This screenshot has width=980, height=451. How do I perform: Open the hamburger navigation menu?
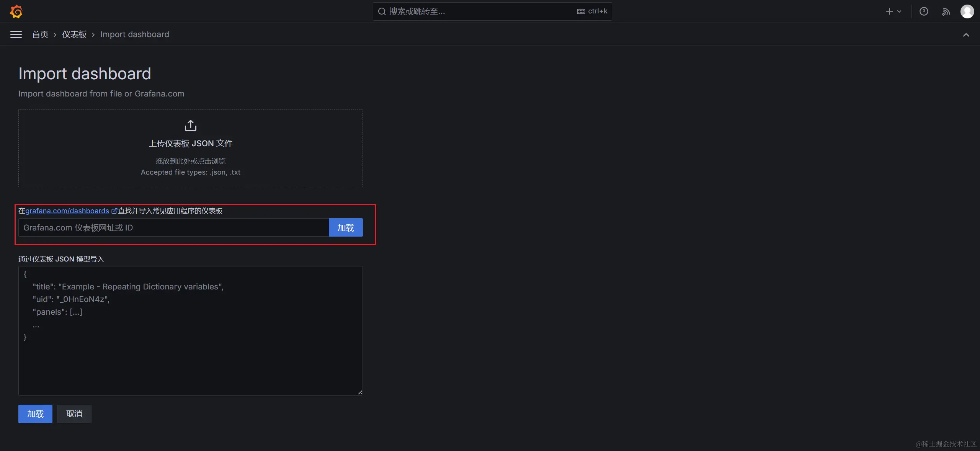click(x=16, y=34)
